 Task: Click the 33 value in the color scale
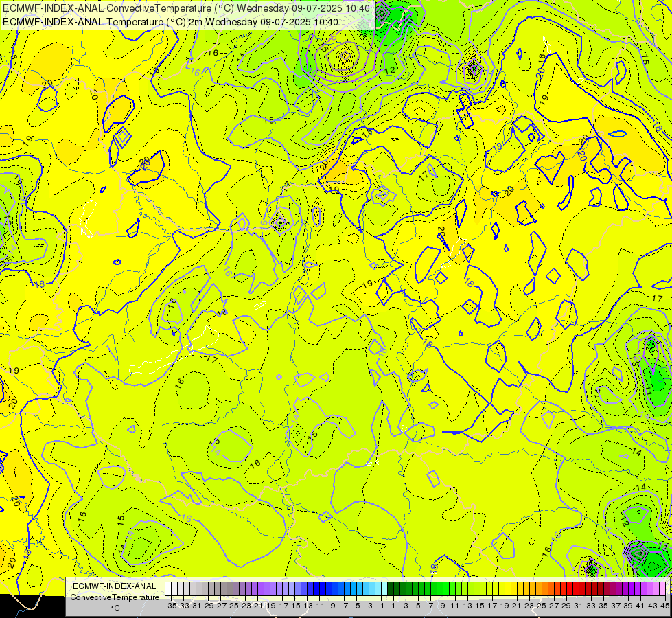590,606
